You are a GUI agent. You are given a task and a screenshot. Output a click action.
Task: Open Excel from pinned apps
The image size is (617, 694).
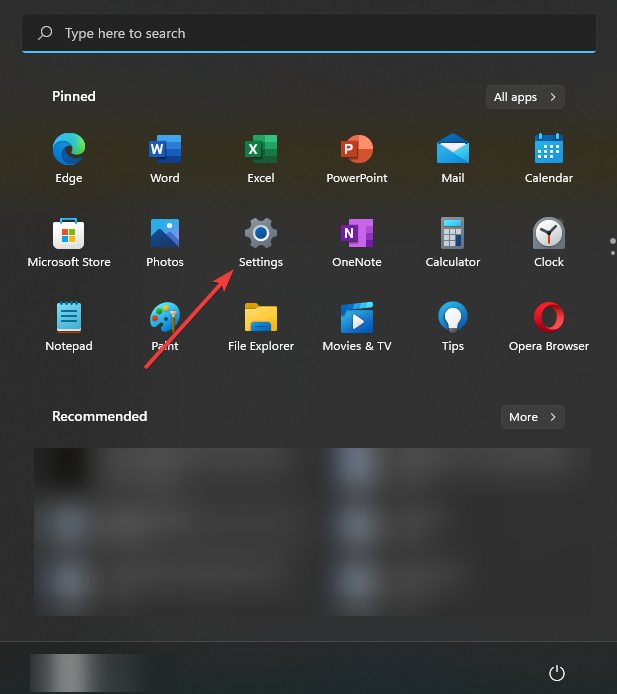[x=261, y=149]
